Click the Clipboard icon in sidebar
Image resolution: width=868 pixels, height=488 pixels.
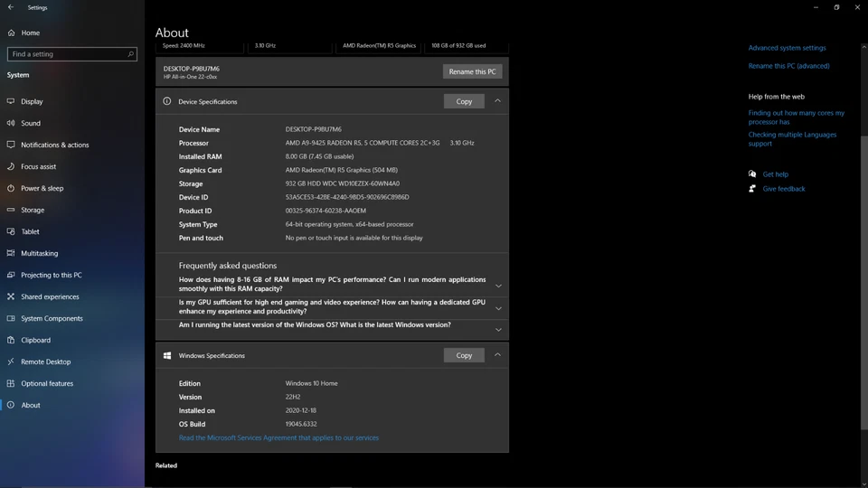[x=11, y=340]
